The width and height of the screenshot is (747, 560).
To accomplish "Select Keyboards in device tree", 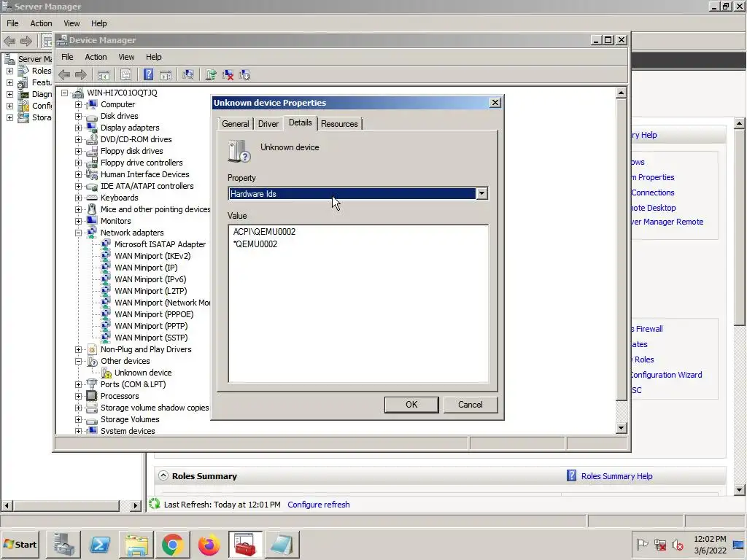I will click(x=119, y=198).
